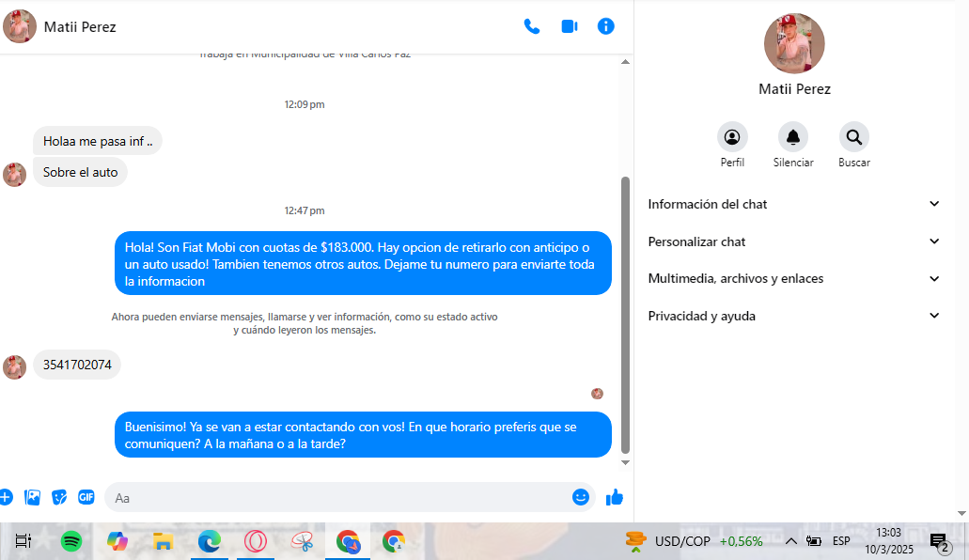This screenshot has height=560, width=969.
Task: Start a video call with Matii Perez
Action: tap(570, 26)
